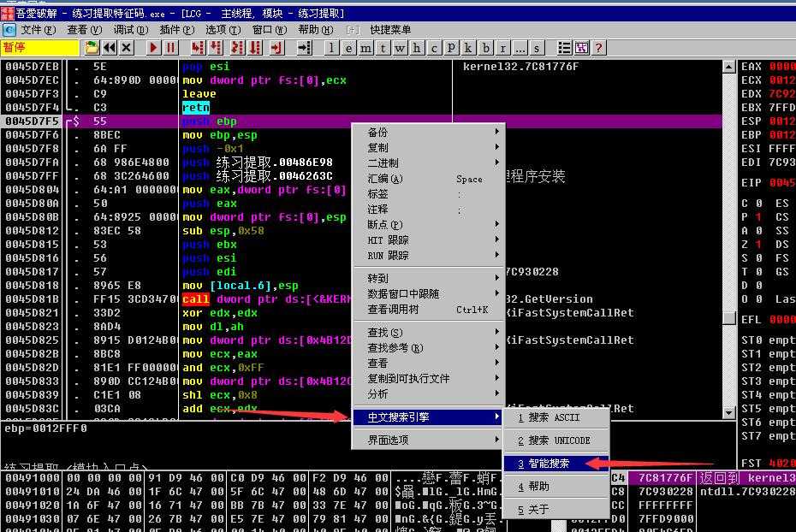
Task: Show Patches via the p button
Action: [x=451, y=48]
